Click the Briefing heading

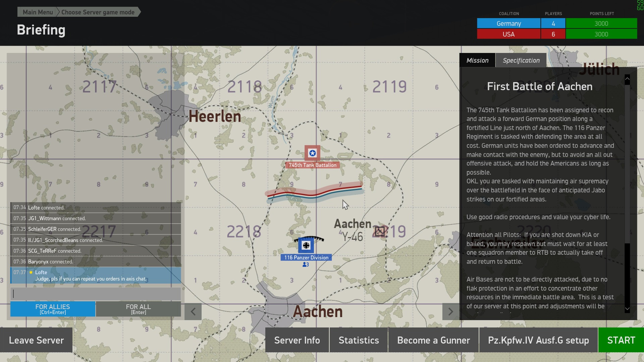[41, 30]
